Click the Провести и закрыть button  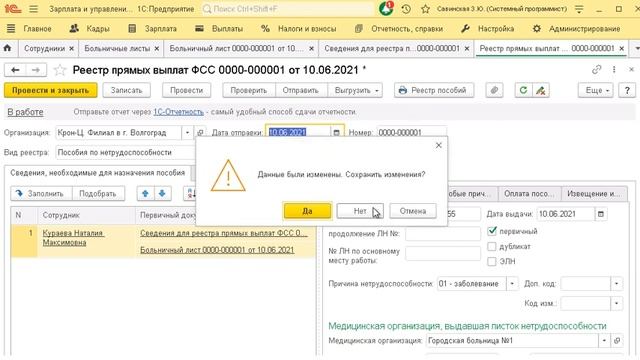(x=51, y=90)
